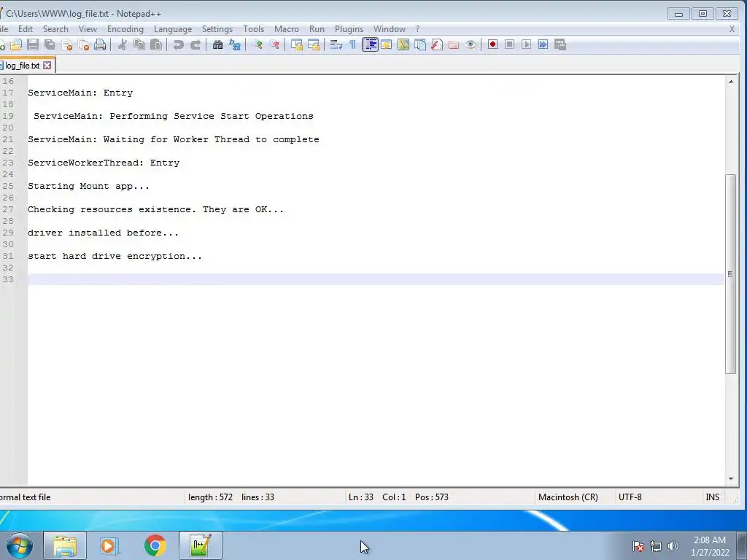This screenshot has width=747, height=560.
Task: Open the Document Map icon
Action: point(403,44)
